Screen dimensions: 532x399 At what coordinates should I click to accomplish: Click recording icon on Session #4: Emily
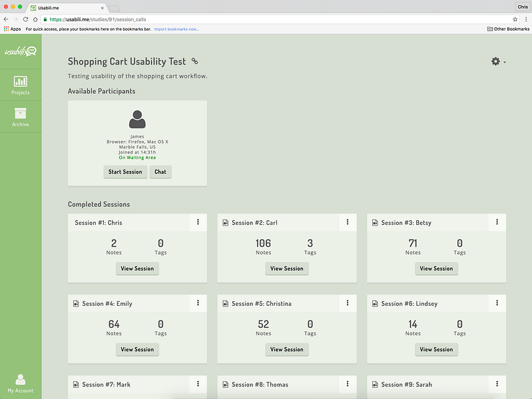[x=76, y=304]
